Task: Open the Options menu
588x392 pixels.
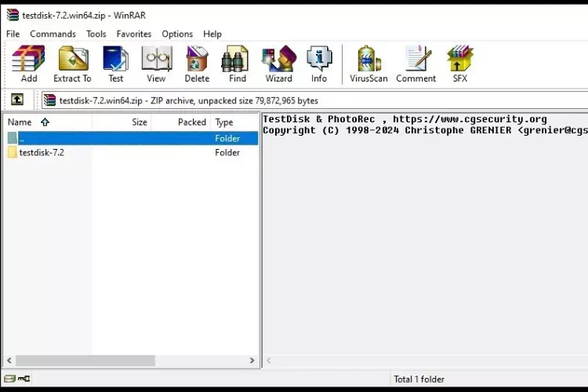Action: point(177,34)
